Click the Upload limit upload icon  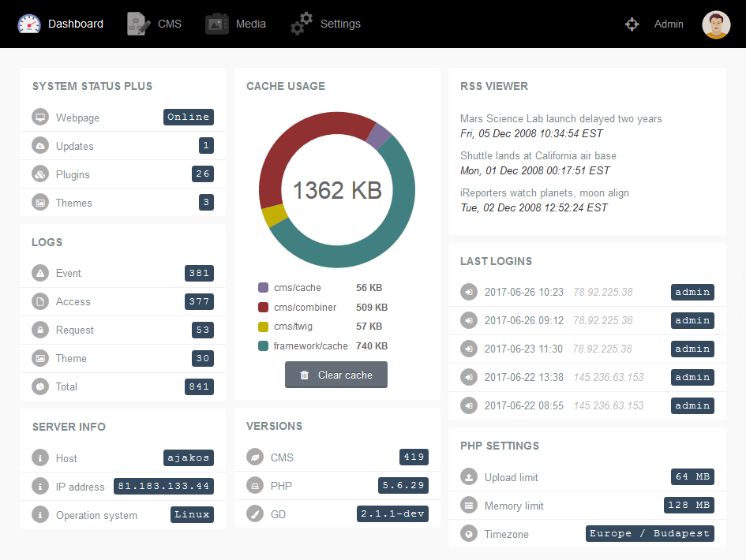tap(469, 477)
